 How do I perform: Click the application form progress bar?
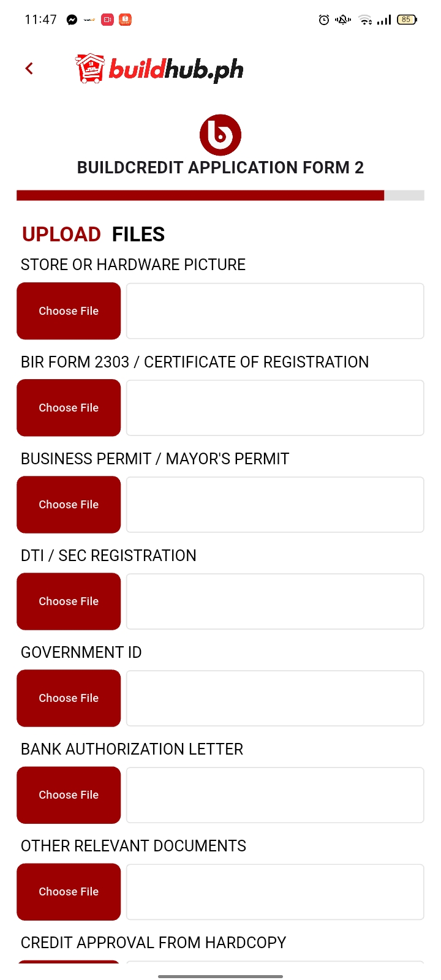coord(221,195)
